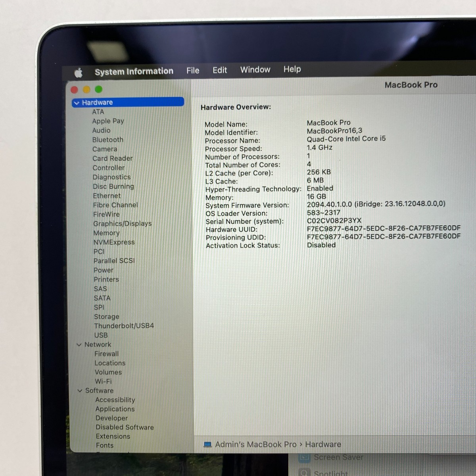The image size is (476, 476).
Task: Select Fonts in the sidebar
Action: pos(105,445)
